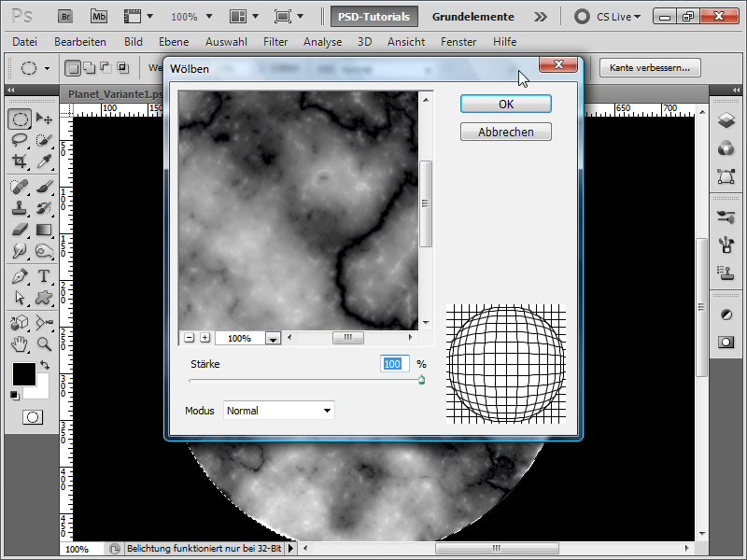This screenshot has width=747, height=560.
Task: Switch to the Grundelemente workspace
Action: [x=473, y=17]
